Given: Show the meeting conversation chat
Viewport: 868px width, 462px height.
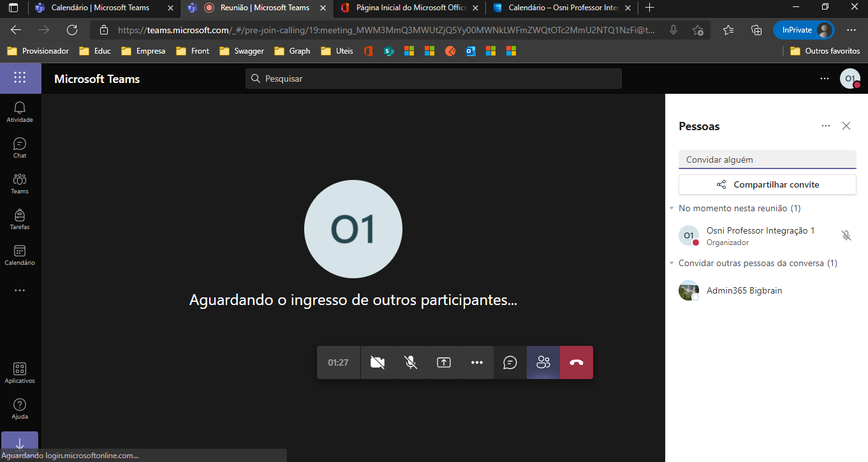Looking at the screenshot, I should (510, 362).
